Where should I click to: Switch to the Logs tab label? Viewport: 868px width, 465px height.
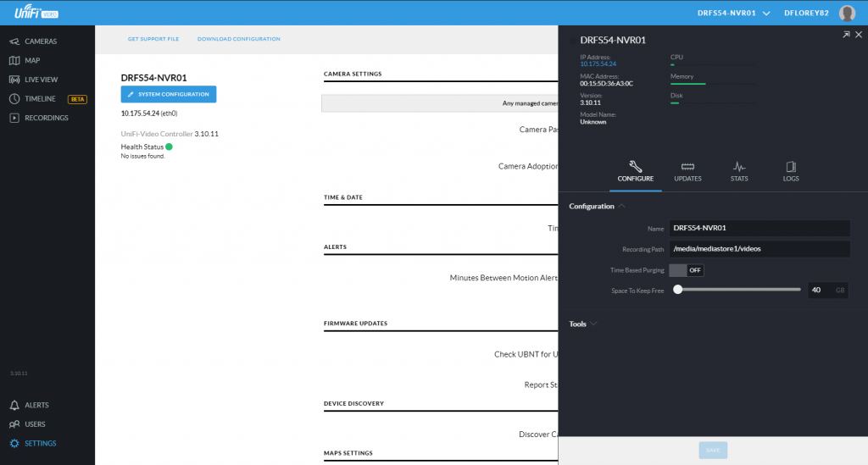point(791,179)
